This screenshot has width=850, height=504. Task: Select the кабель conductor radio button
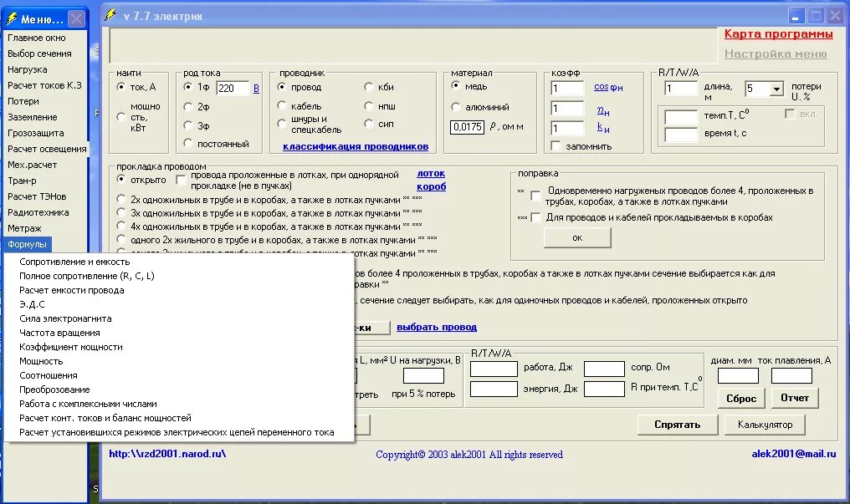282,105
